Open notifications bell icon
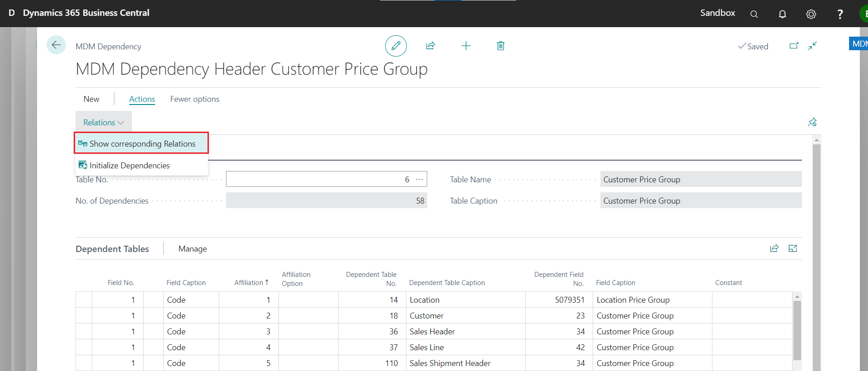868x371 pixels. [x=782, y=14]
